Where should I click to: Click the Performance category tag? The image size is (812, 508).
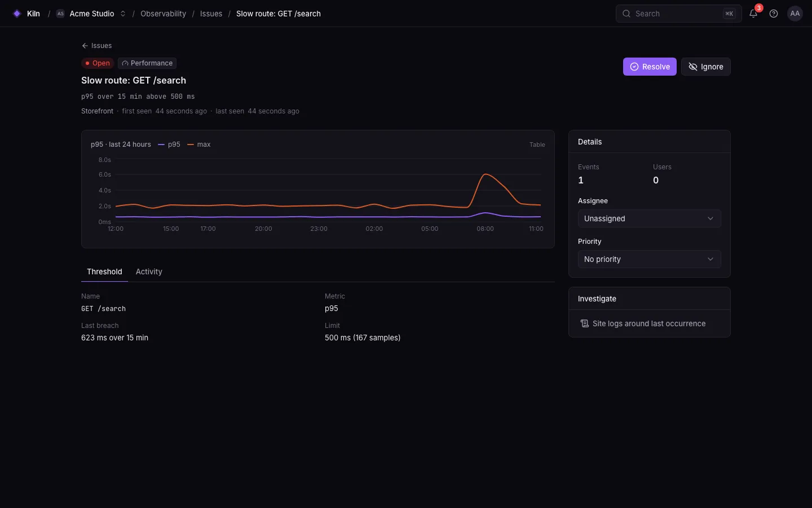147,63
